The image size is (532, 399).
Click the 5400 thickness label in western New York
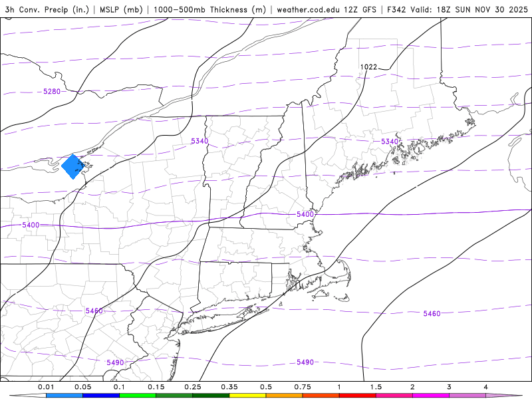[x=31, y=225]
